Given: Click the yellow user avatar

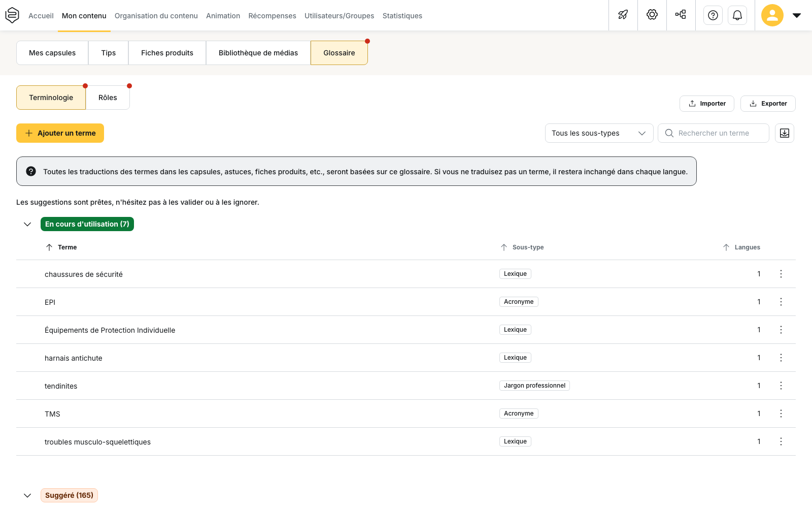Looking at the screenshot, I should pyautogui.click(x=772, y=15).
